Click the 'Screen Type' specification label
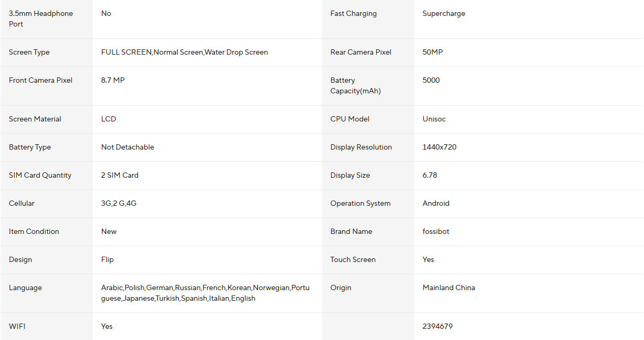 coord(29,52)
